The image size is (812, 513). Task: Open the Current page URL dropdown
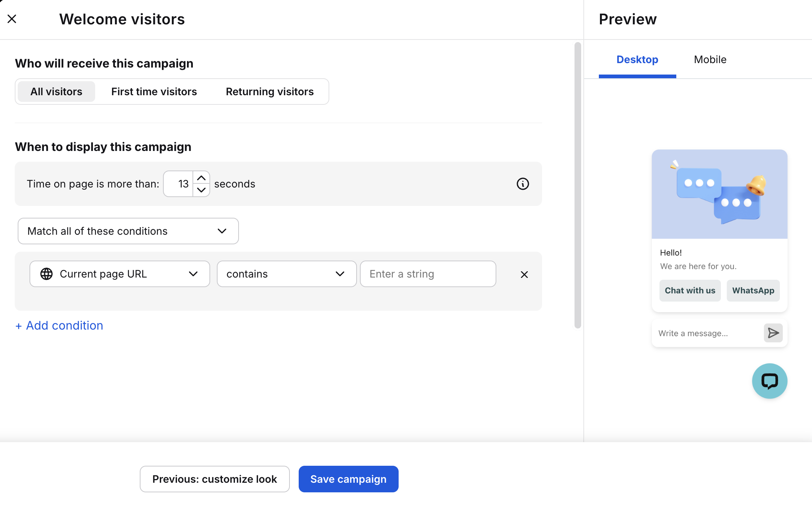point(119,274)
